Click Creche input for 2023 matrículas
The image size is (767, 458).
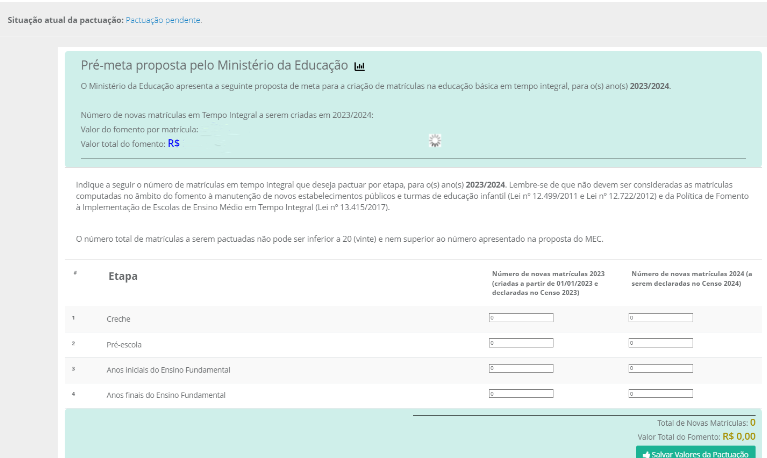[521, 318]
